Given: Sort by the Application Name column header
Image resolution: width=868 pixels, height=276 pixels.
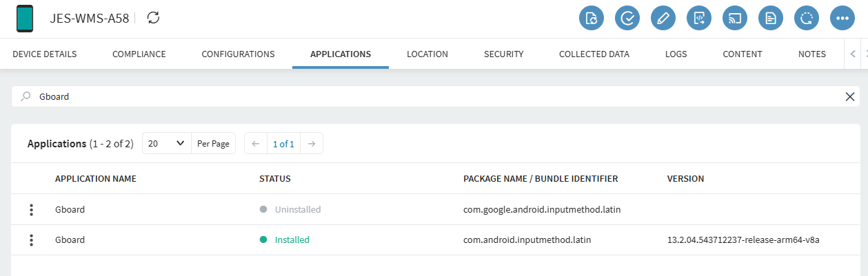Looking at the screenshot, I should pos(96,179).
